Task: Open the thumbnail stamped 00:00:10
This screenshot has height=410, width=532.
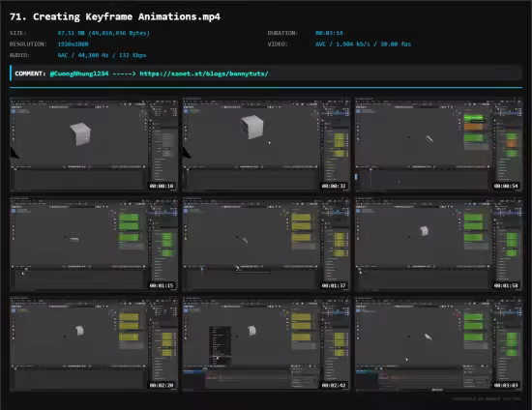Action: tap(94, 145)
